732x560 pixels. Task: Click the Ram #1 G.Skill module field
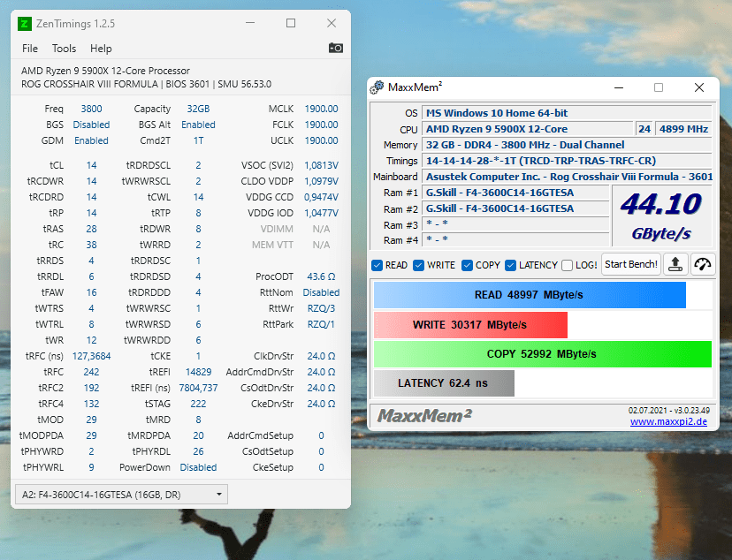(x=516, y=193)
